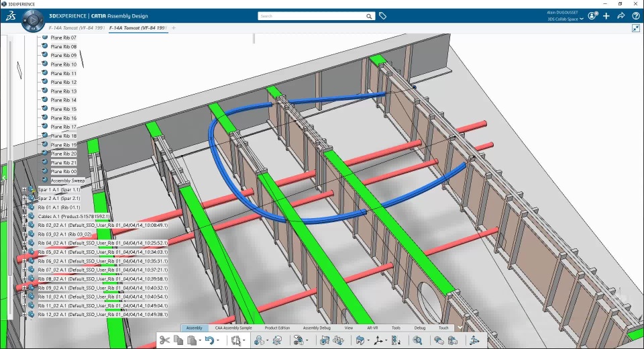Switch to the first F-14A Tomcat tab

coord(76,28)
